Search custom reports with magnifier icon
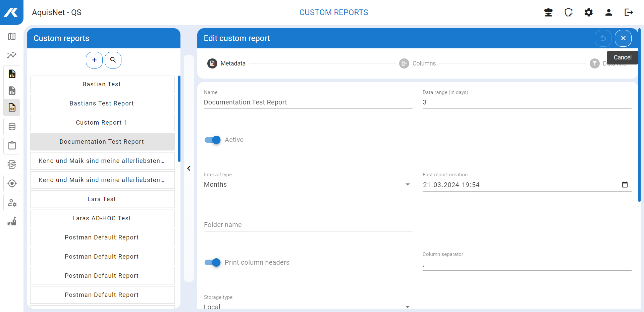644x312 pixels. (113, 60)
